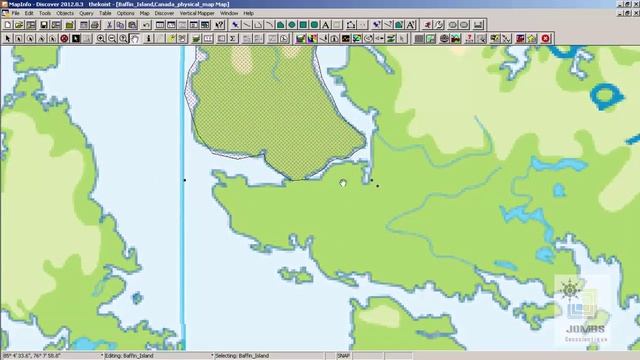The image size is (640, 360).
Task: Open the Window menu
Action: tap(229, 13)
